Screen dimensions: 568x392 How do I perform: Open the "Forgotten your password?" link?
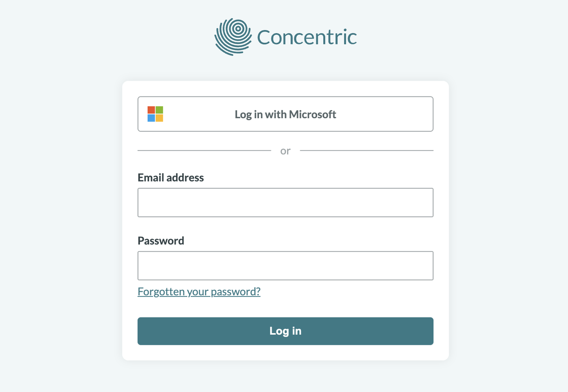click(x=199, y=292)
